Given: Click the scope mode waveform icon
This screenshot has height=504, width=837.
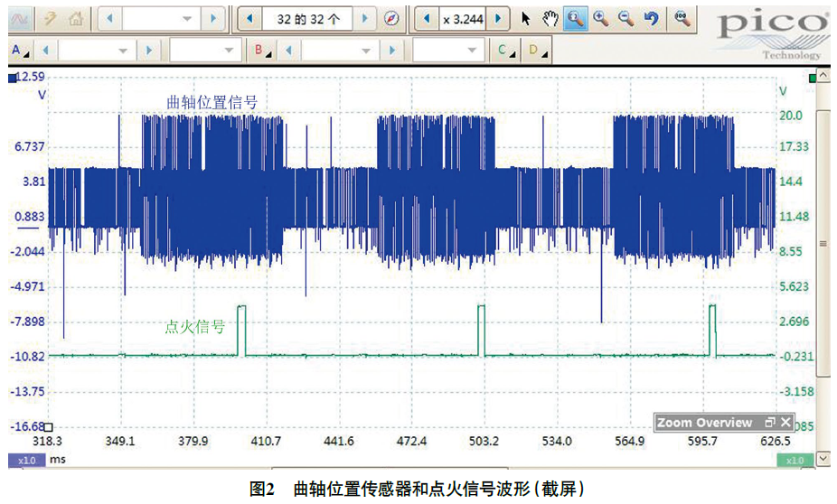Looking at the screenshot, I should tap(20, 19).
